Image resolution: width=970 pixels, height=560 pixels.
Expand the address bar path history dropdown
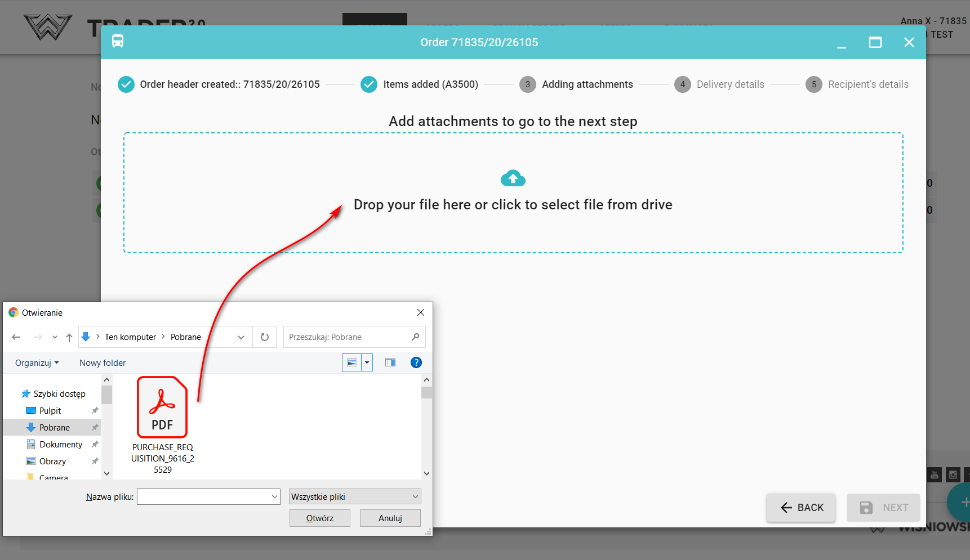coord(241,337)
